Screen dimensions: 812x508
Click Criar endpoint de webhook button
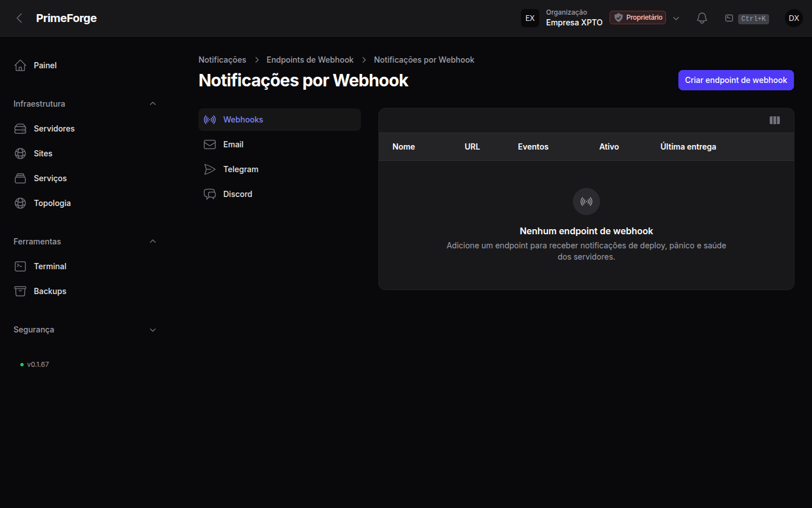click(x=736, y=80)
